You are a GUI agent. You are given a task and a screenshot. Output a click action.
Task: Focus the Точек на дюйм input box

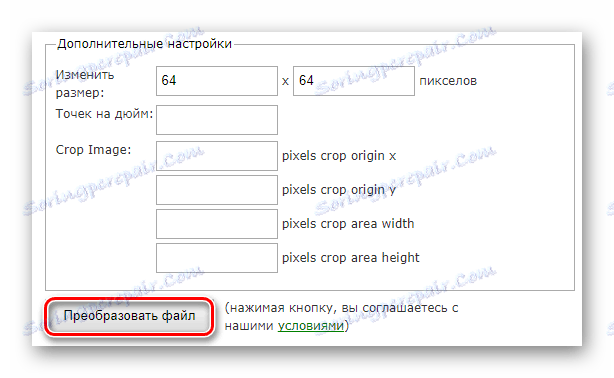click(217, 120)
